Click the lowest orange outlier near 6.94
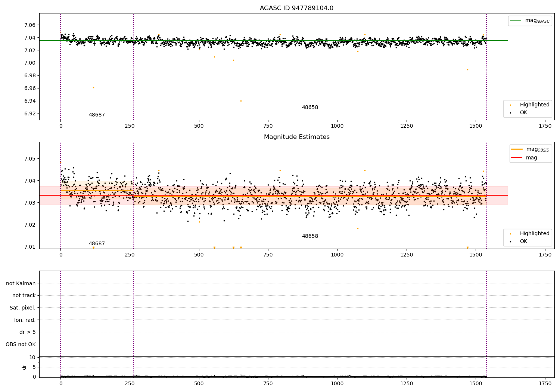 241,101
